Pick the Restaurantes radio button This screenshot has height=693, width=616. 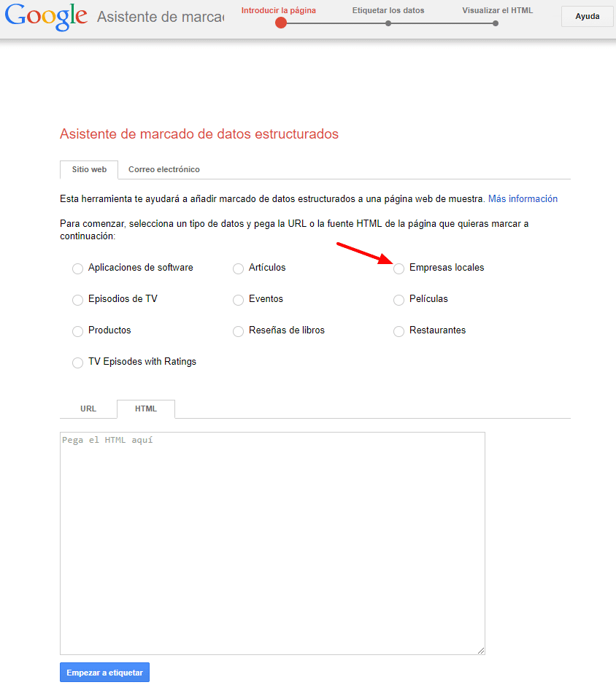click(x=399, y=331)
